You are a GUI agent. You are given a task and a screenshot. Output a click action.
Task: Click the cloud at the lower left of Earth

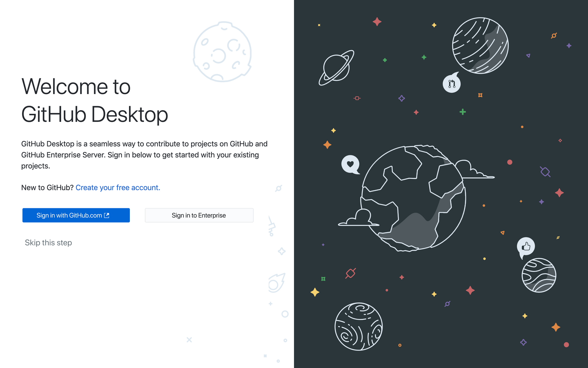click(360, 219)
